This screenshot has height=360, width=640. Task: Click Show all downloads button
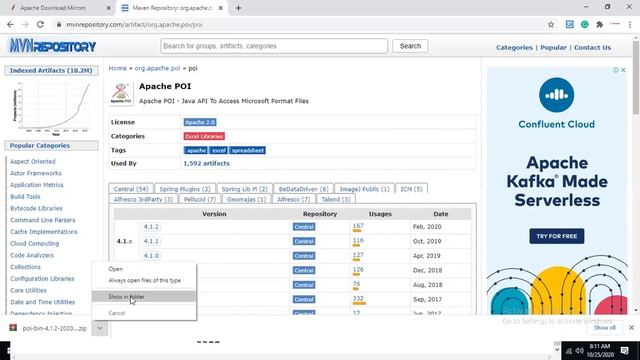(x=604, y=328)
